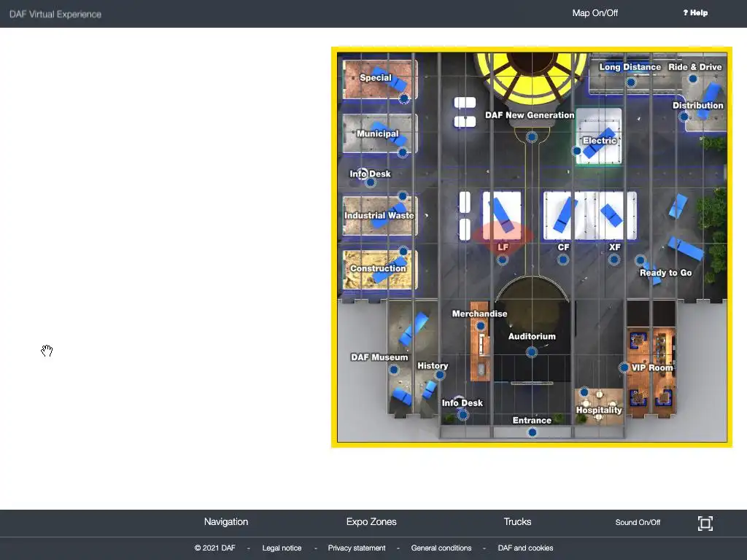Click the LF truck marker dot
Screen dimensions: 747x560
[502, 260]
